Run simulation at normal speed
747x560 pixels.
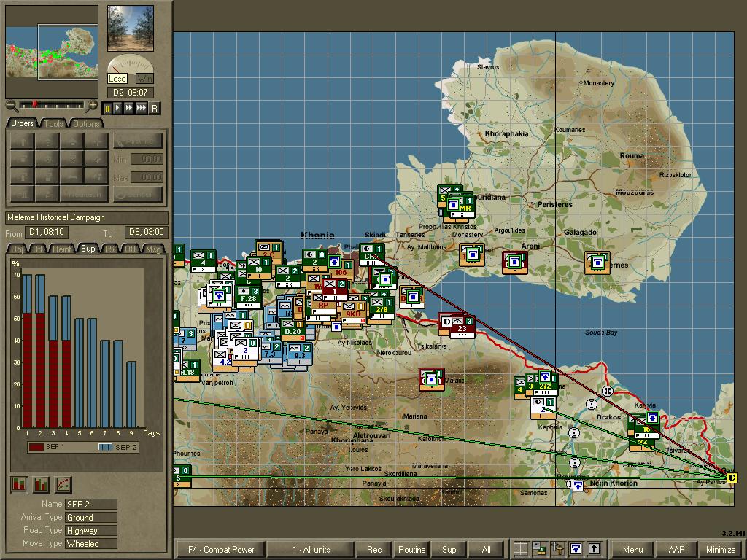(117, 108)
